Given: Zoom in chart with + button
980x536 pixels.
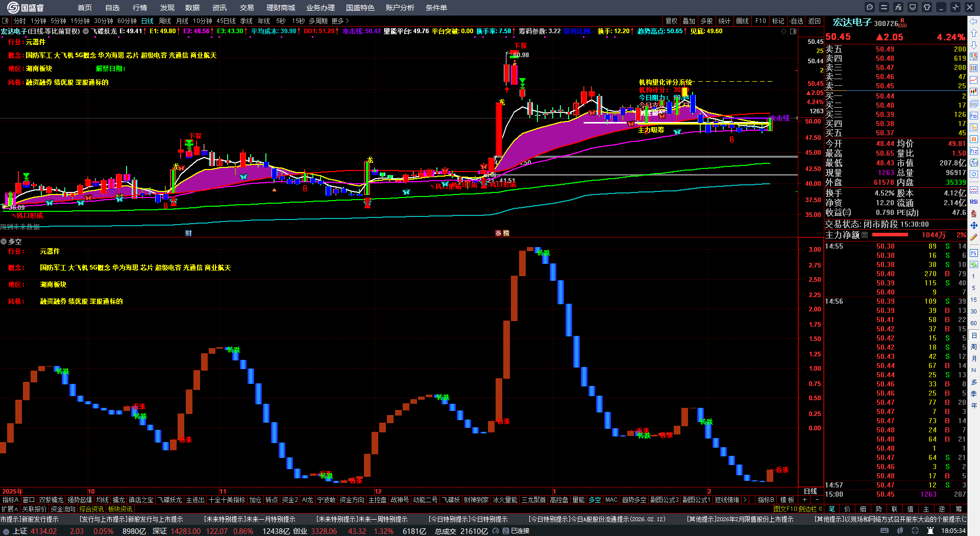Looking at the screenshot, I should [x=805, y=500].
